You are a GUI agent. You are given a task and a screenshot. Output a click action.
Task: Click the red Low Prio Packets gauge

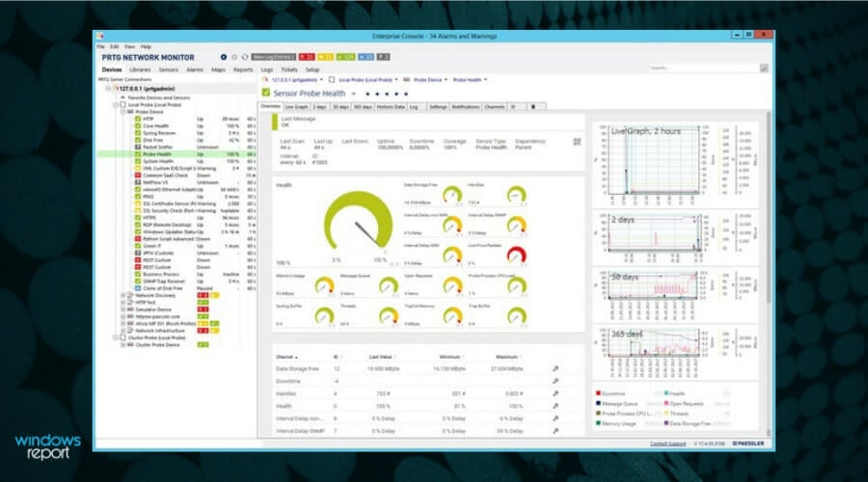516,254
